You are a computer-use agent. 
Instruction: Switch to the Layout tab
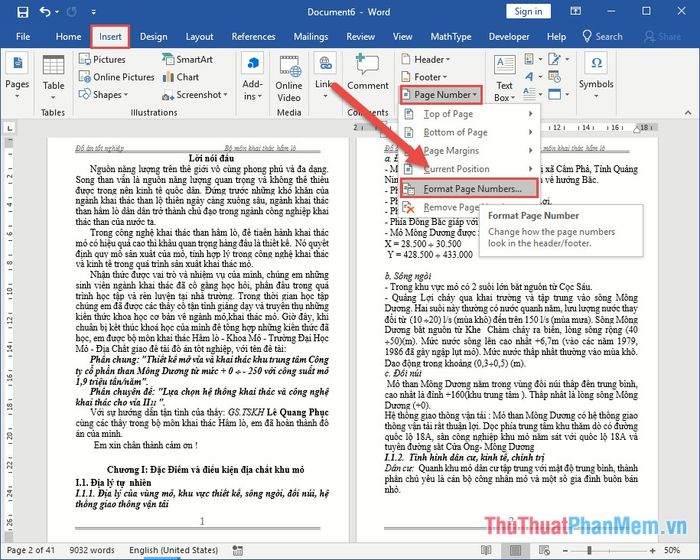coord(199,37)
